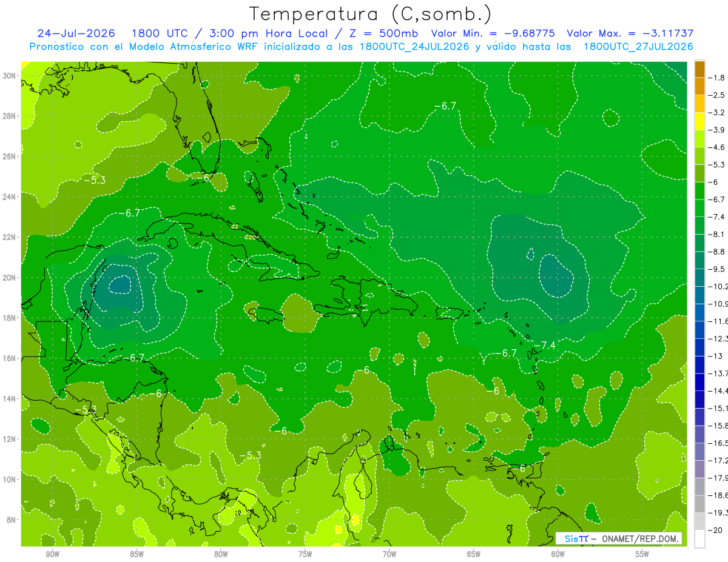Screen dimensions: 728x562
Task: Click colorbar tick label "-9.5"
Action: (x=716, y=269)
